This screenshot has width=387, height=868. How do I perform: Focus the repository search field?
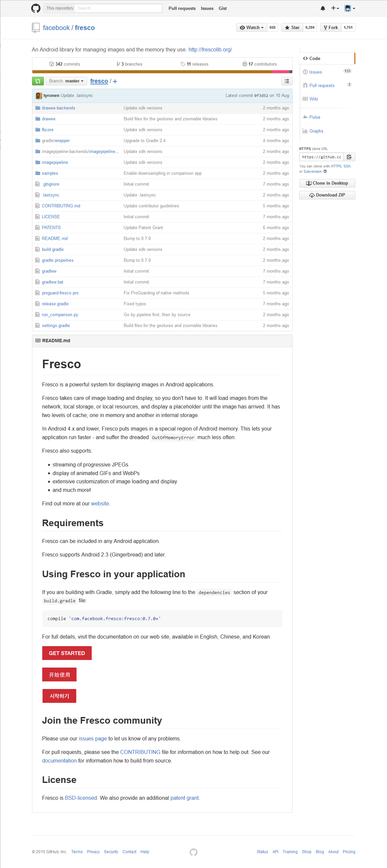coord(118,8)
